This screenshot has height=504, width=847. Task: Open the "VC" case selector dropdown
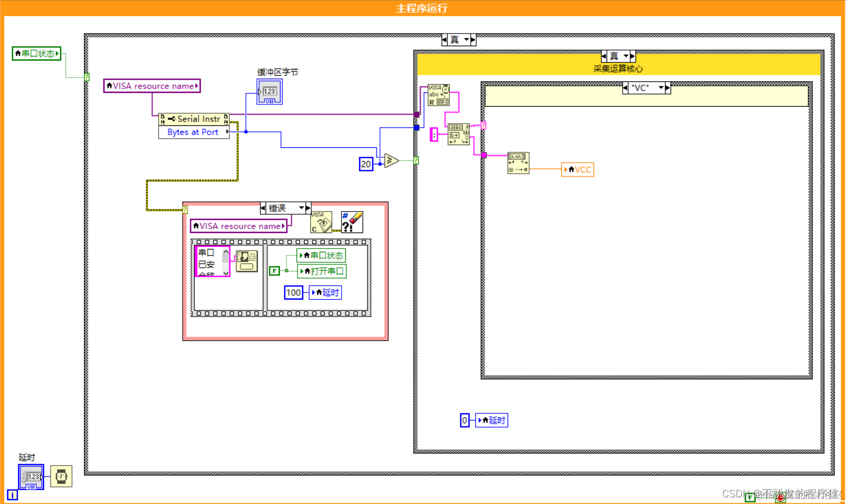click(x=661, y=88)
